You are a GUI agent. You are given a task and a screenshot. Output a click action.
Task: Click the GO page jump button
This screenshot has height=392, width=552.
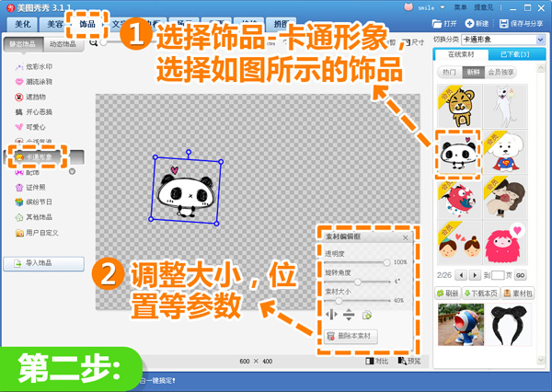point(521,275)
